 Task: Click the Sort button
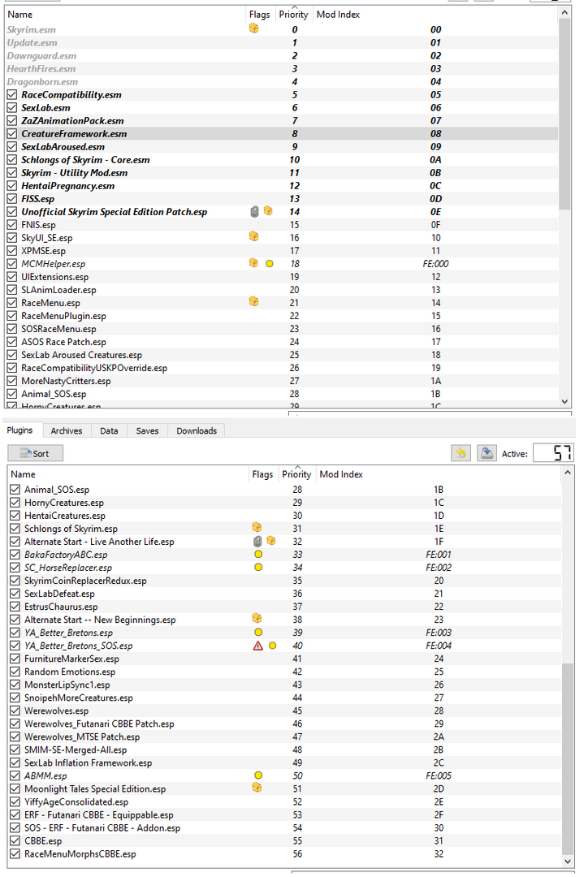tap(35, 453)
